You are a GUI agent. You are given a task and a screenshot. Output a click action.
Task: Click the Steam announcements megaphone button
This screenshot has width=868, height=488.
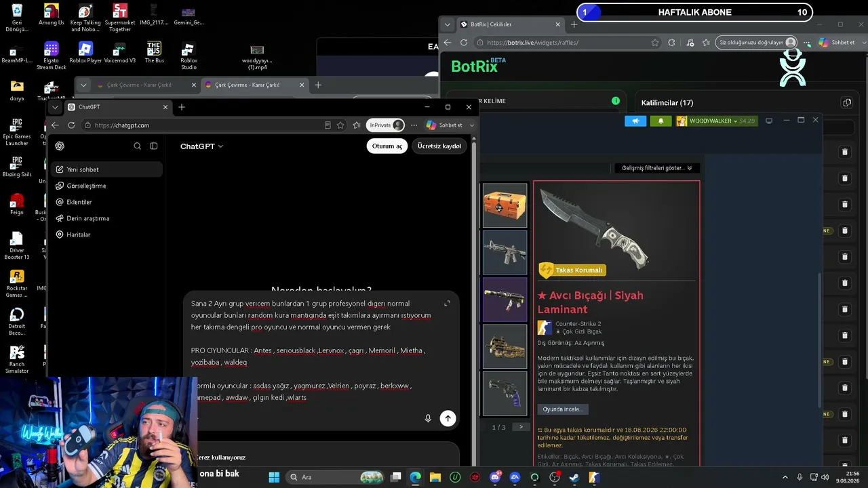click(635, 121)
